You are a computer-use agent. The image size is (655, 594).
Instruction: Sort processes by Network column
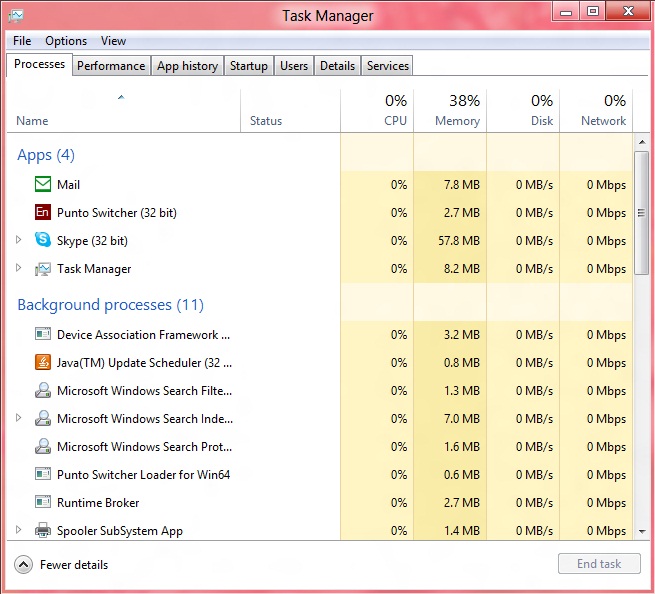[x=596, y=111]
